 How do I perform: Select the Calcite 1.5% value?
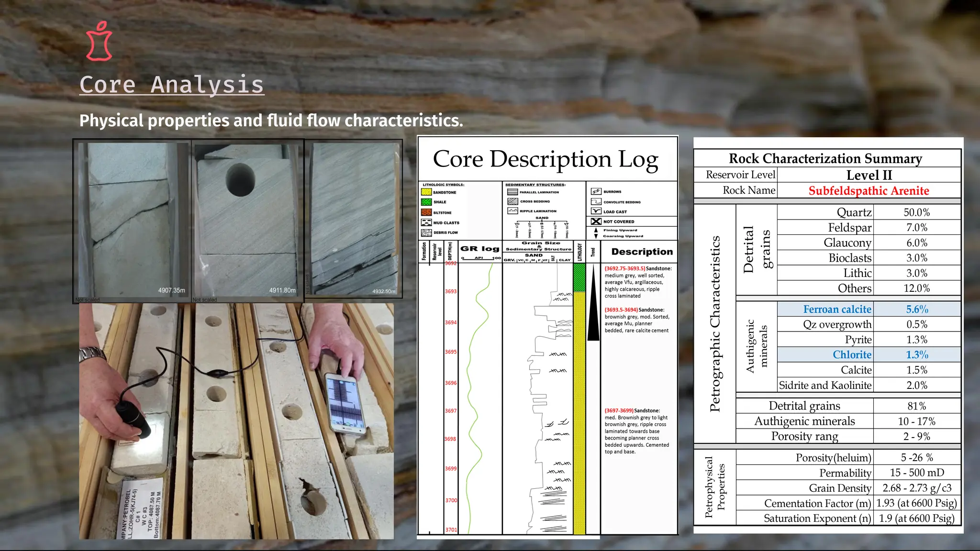[x=917, y=370]
